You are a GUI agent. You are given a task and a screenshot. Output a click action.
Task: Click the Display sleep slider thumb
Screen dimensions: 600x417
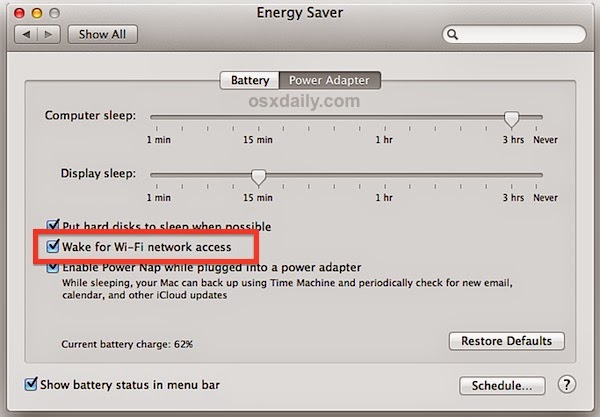[258, 177]
